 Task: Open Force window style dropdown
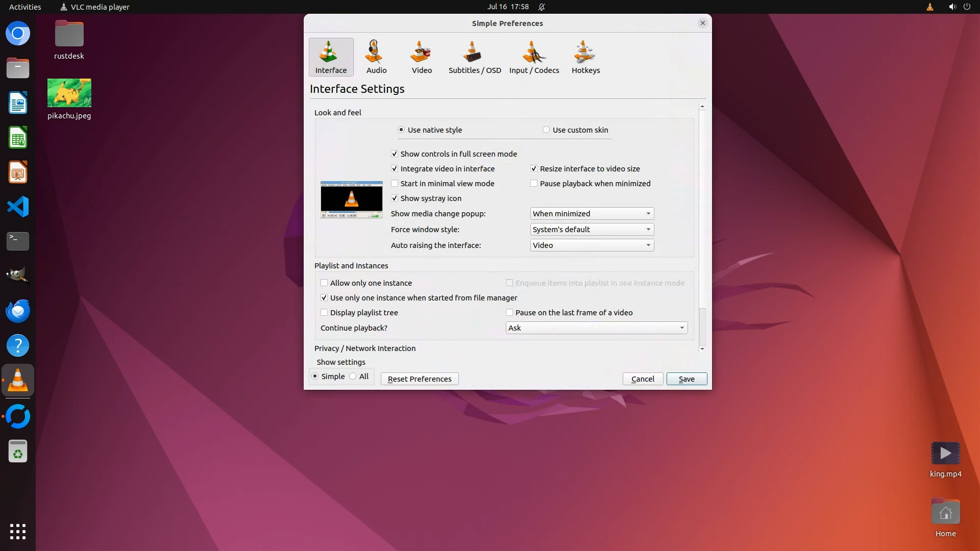592,230
